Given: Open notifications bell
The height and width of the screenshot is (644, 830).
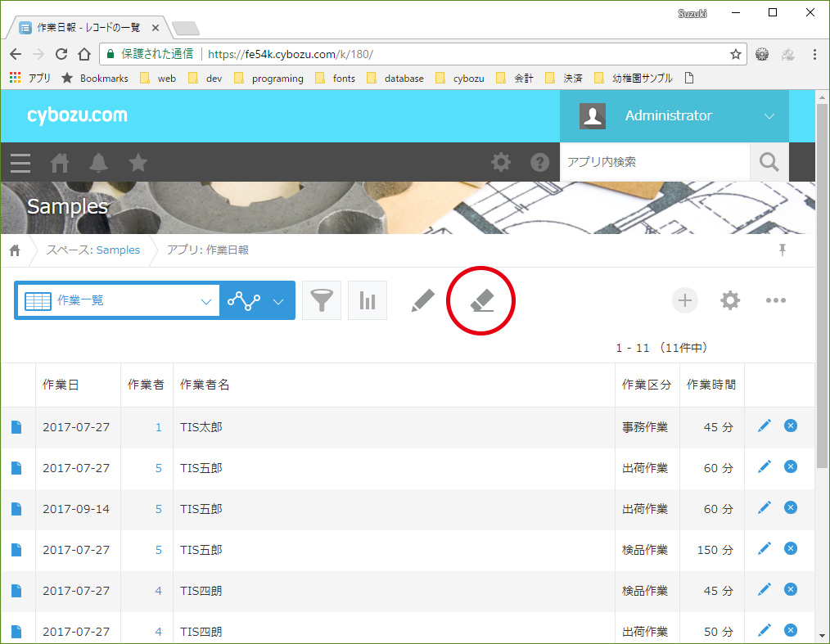Looking at the screenshot, I should (98, 163).
